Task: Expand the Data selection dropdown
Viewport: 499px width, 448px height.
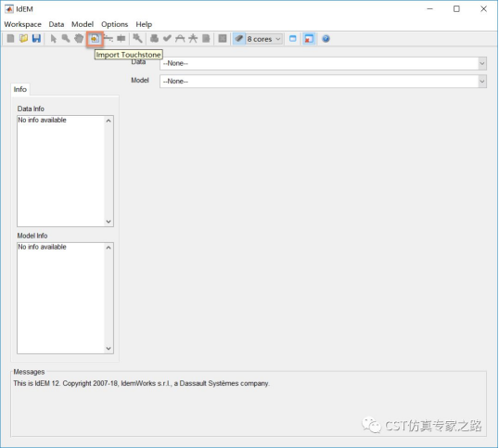Action: tap(323, 63)
